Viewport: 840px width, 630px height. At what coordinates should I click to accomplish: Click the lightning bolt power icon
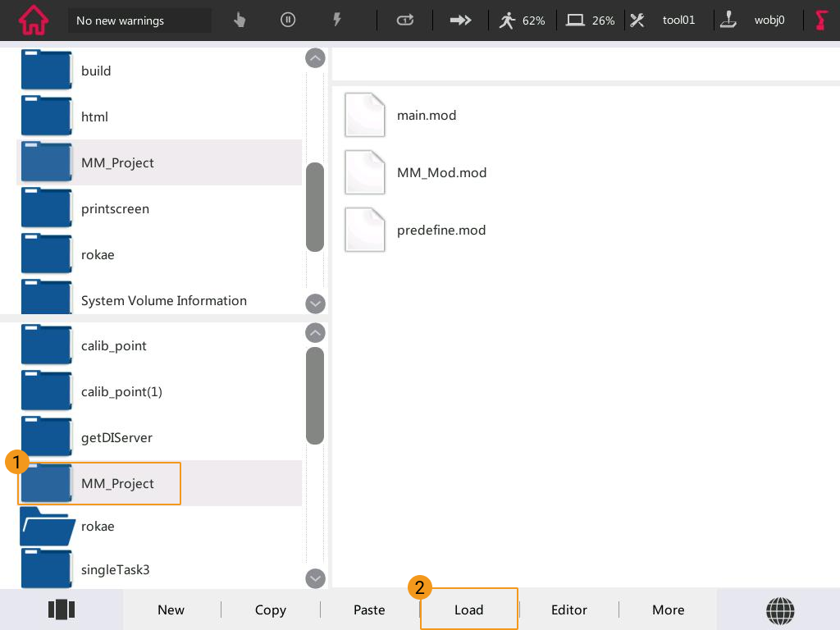(336, 21)
